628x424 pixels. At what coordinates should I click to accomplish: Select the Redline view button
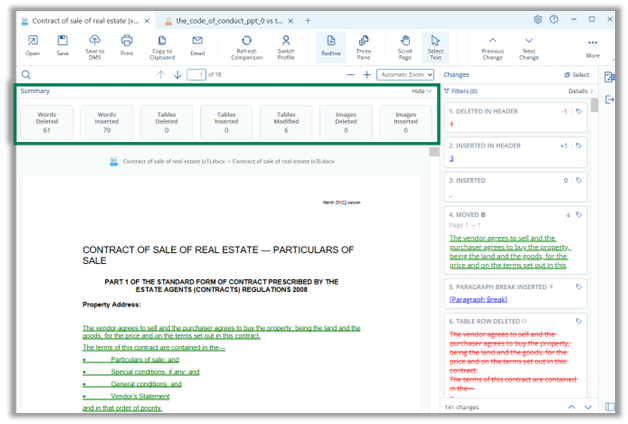pos(331,46)
